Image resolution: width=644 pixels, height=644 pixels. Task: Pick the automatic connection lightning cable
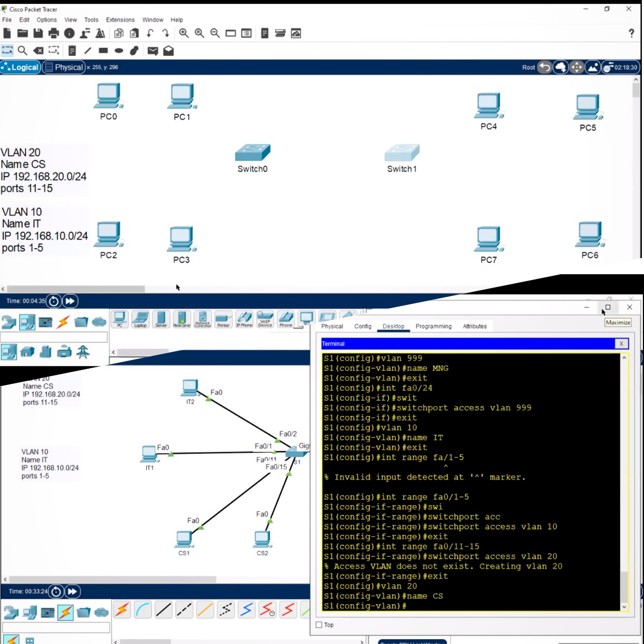[122, 610]
